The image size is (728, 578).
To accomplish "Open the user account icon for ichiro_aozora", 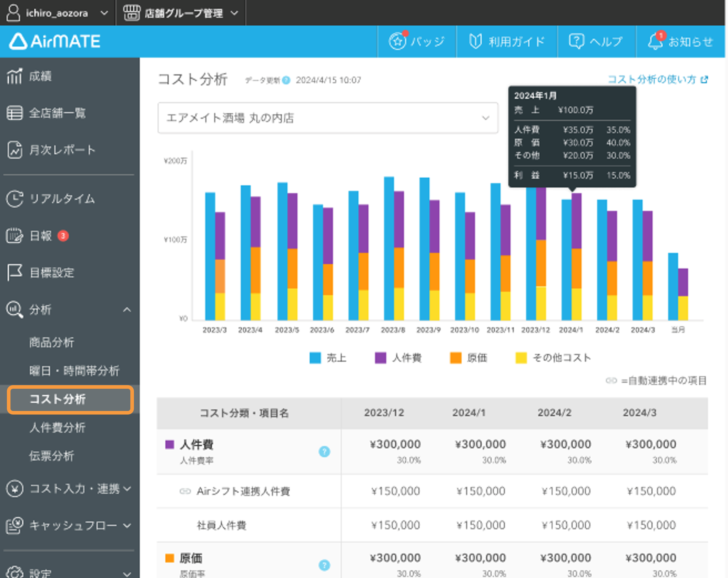I will click(13, 13).
